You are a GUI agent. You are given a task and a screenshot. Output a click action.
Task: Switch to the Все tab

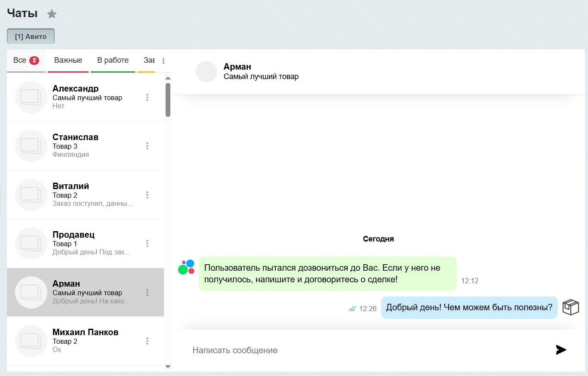click(x=26, y=61)
